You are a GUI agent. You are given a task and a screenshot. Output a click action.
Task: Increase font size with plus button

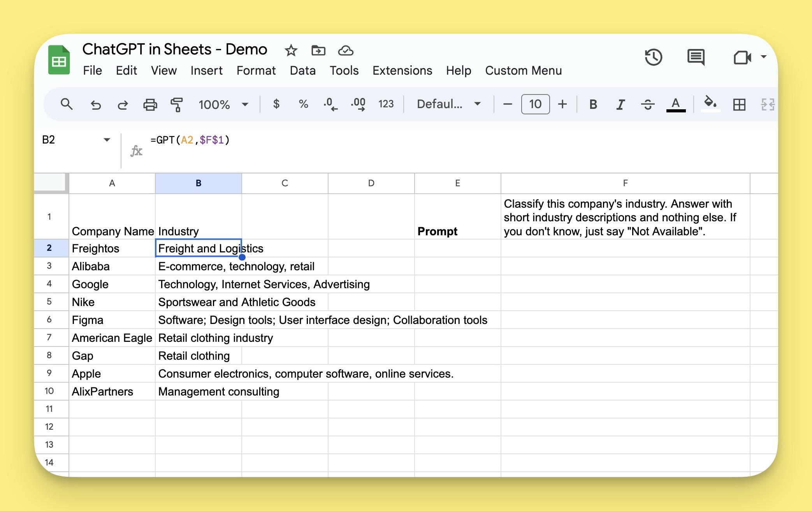click(562, 104)
